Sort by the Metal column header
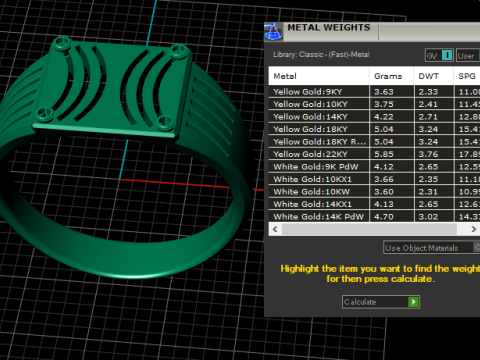Screen dimensions: 480x360 319,76
